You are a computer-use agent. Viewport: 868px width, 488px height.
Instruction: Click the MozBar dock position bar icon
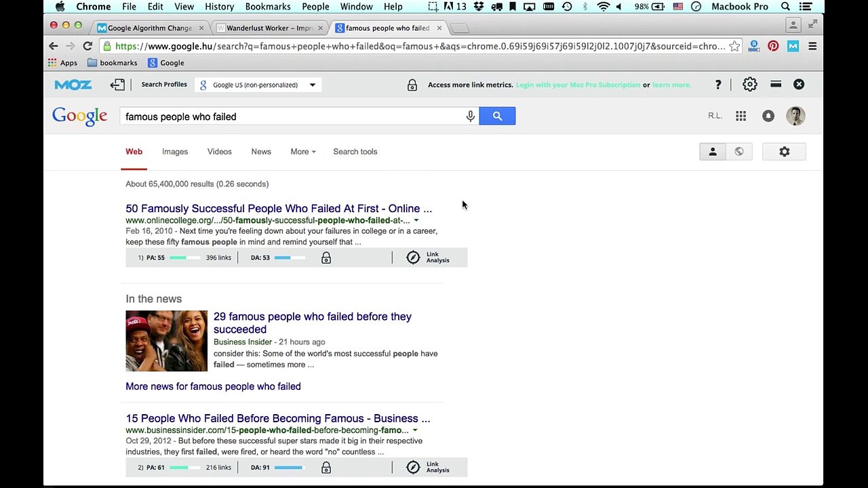coord(776,84)
